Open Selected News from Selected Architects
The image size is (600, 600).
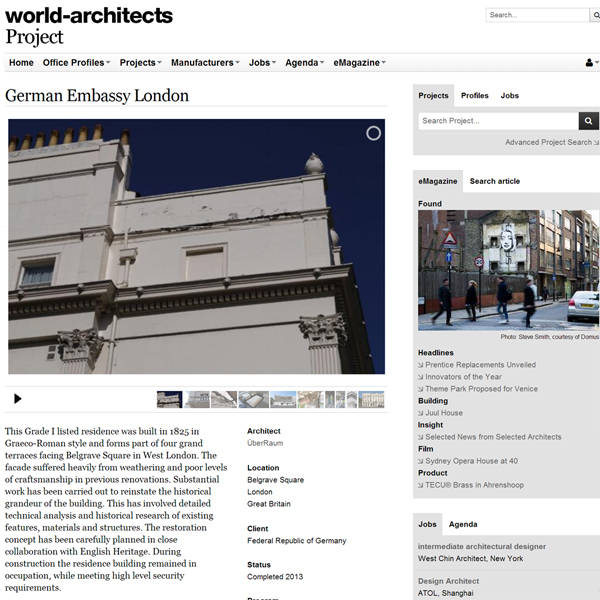coord(489,437)
